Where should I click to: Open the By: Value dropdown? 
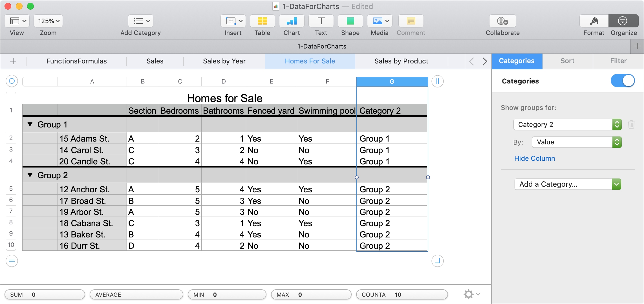(x=577, y=142)
